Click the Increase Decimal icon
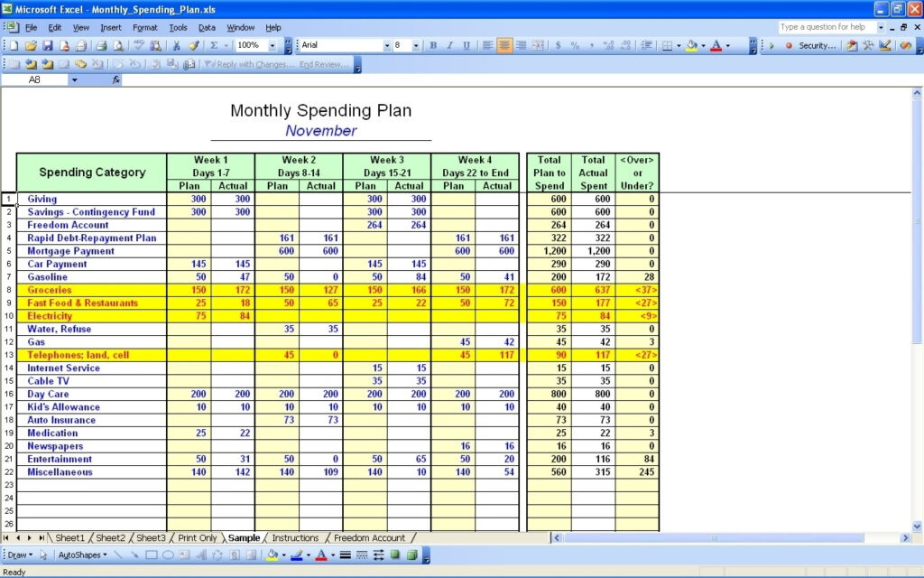Viewport: 924px width, 578px height. coord(609,45)
